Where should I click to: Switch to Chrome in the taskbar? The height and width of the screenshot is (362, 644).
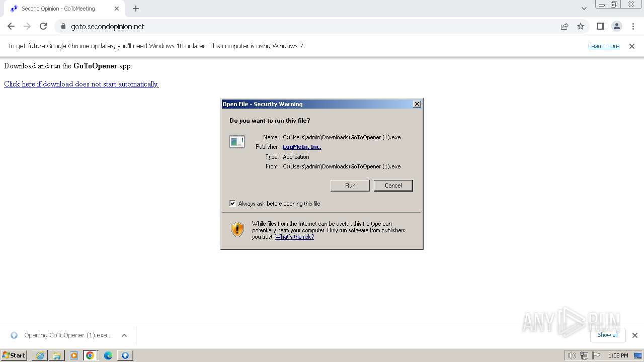click(x=90, y=355)
